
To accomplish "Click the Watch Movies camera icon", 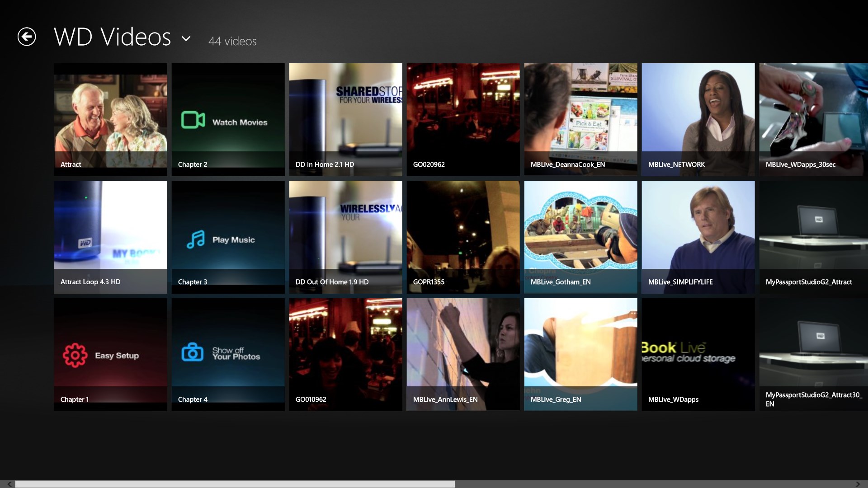I will (193, 120).
